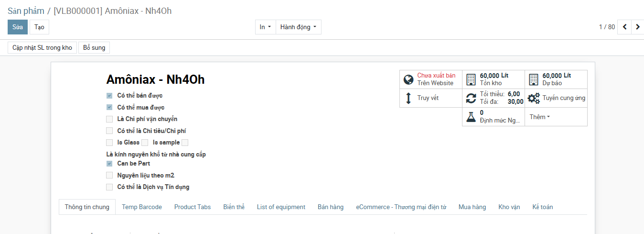644x234 pixels.
Task: Click the Truy vết up-down arrow icon
Action: pyautogui.click(x=408, y=98)
